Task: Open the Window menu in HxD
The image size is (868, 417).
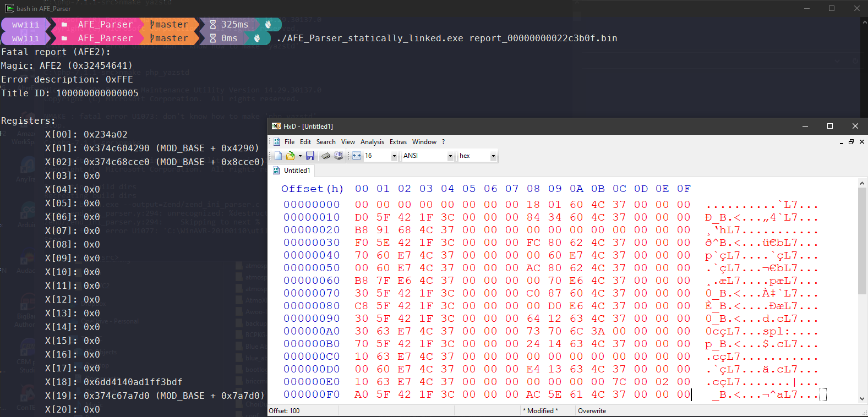Action: coord(424,142)
